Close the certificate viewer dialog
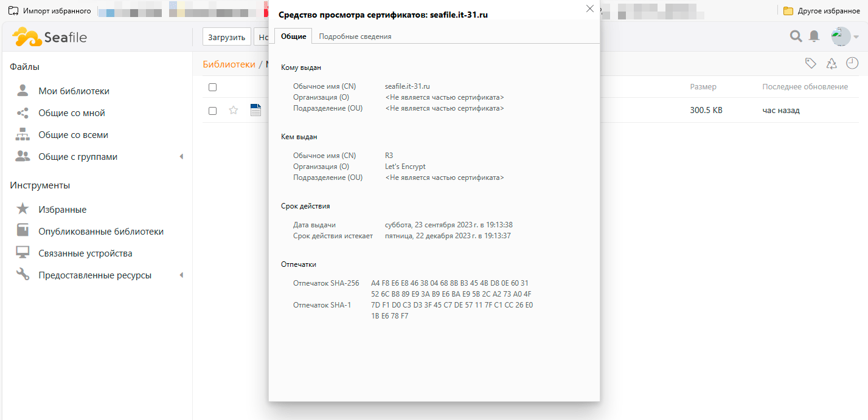Image resolution: width=868 pixels, height=420 pixels. point(589,9)
